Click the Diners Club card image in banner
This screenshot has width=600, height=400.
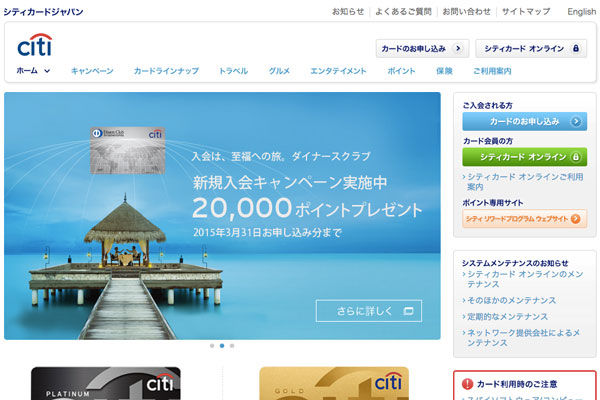pos(127,150)
